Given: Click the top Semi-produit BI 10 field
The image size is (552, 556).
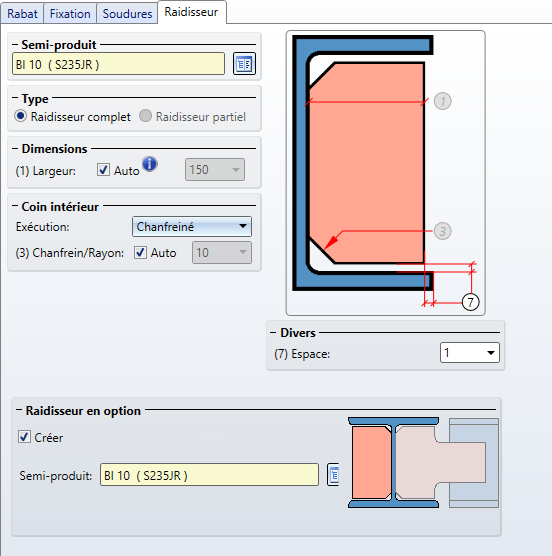Looking at the screenshot, I should (x=118, y=64).
